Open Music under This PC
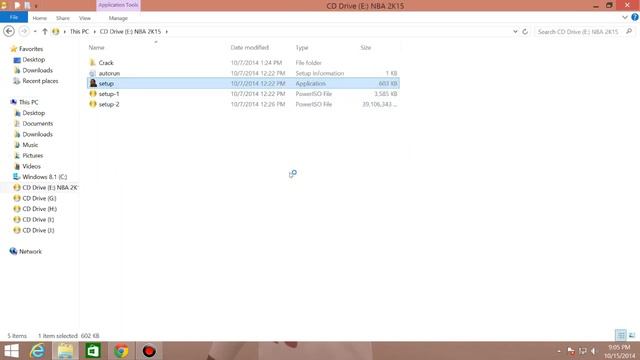The height and width of the screenshot is (360, 640). click(x=30, y=145)
